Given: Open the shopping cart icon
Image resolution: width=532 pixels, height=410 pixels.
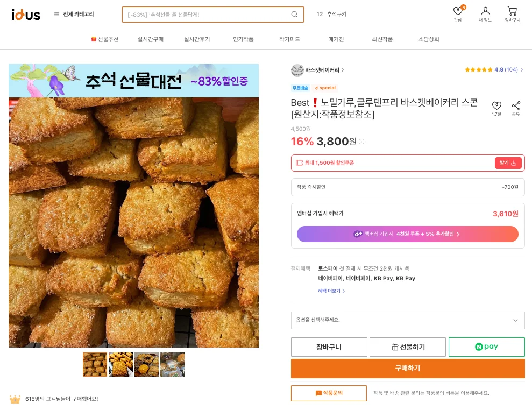Looking at the screenshot, I should point(512,11).
